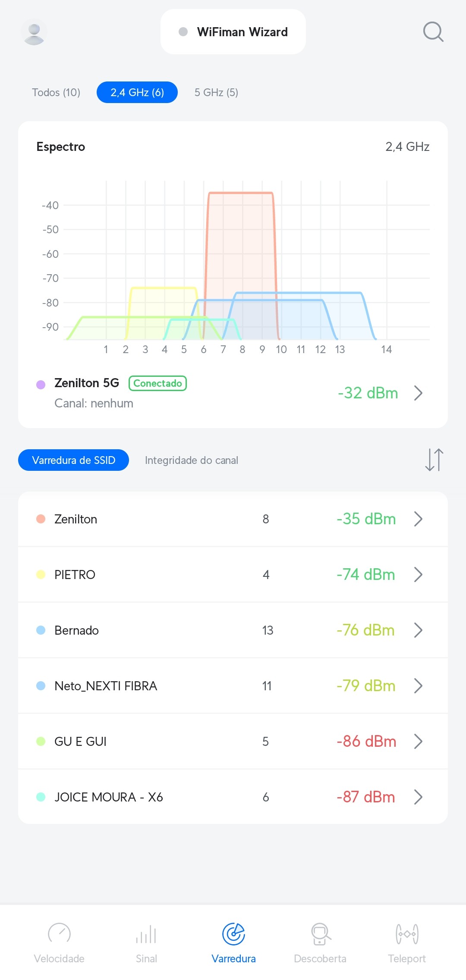Switch filter to 5 GHz (5)

point(216,92)
